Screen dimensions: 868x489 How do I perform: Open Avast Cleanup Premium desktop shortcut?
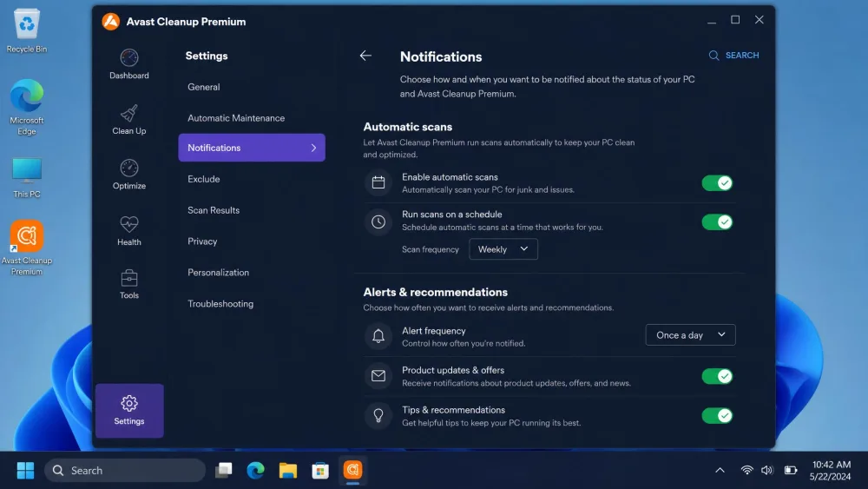[x=27, y=248]
